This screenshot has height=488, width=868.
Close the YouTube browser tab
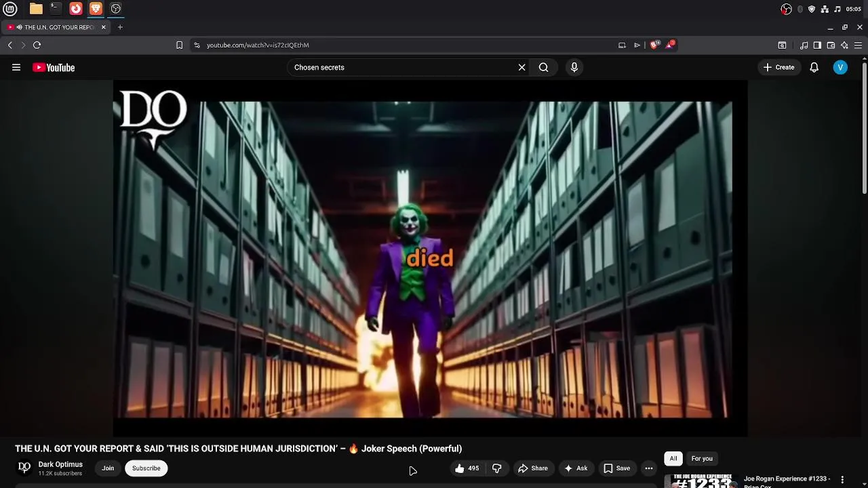coord(104,27)
